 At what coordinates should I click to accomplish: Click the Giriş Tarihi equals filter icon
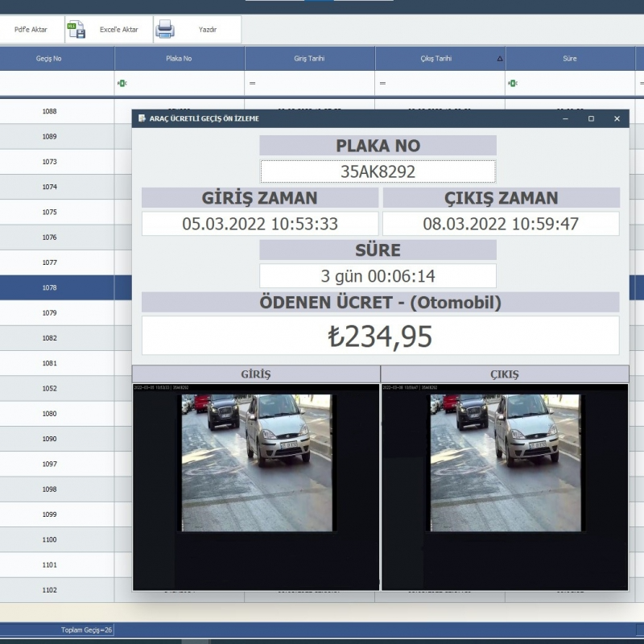252,83
